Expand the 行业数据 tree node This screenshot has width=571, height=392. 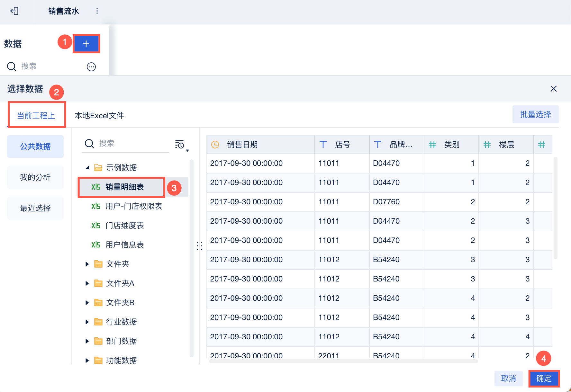click(87, 322)
